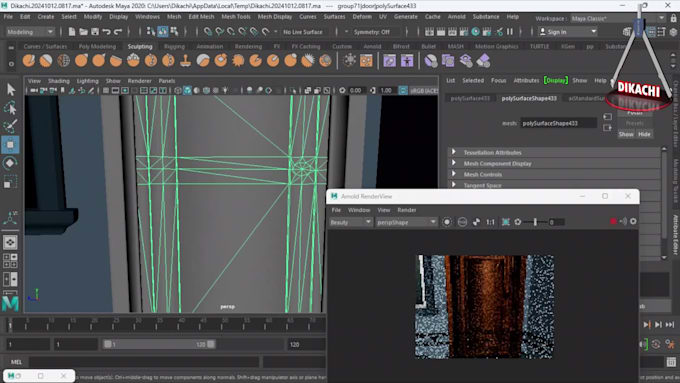Click Focus in Attribute Editor menu
This screenshot has height=383, width=680.
pyautogui.click(x=498, y=80)
